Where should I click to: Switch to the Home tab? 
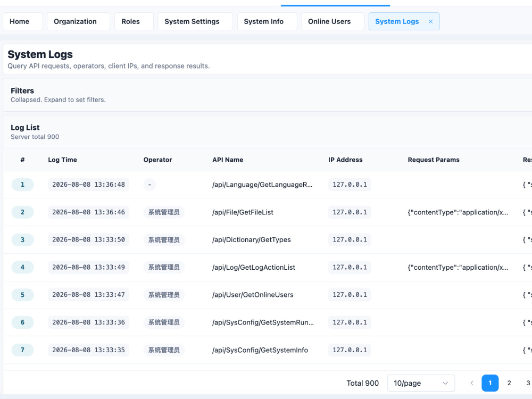point(23,21)
